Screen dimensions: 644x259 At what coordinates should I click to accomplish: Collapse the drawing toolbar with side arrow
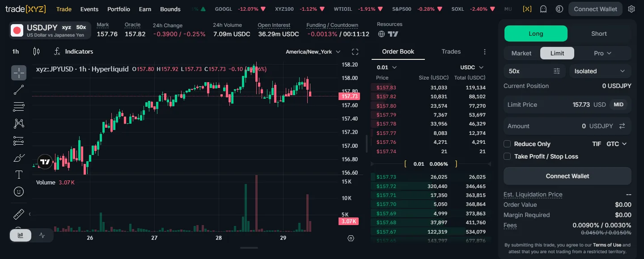point(30,214)
